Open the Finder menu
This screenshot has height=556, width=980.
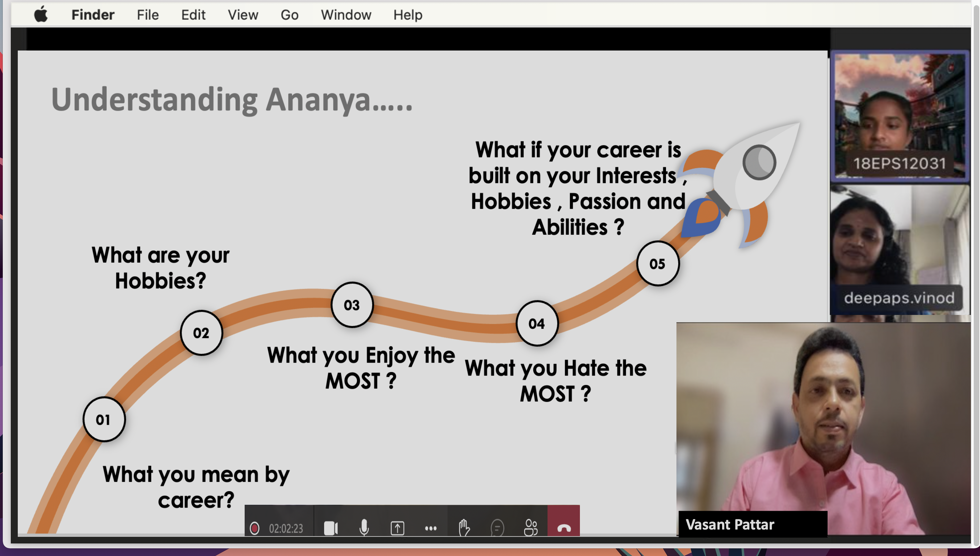[93, 15]
